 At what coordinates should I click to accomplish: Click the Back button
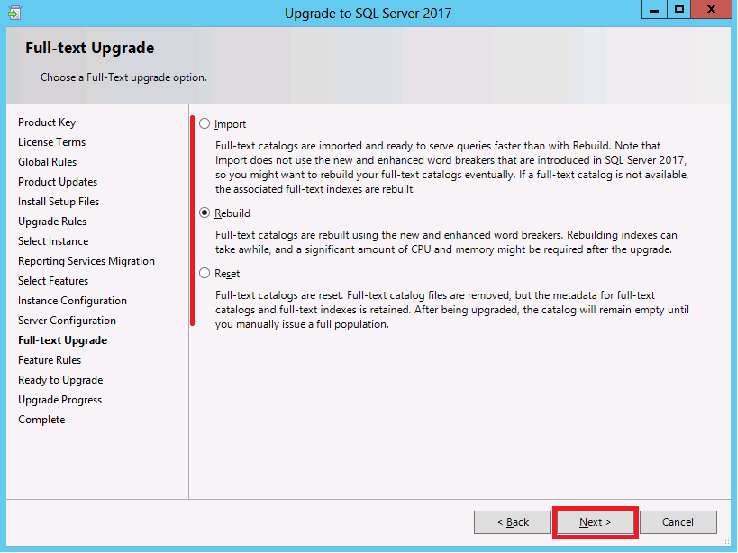point(513,522)
